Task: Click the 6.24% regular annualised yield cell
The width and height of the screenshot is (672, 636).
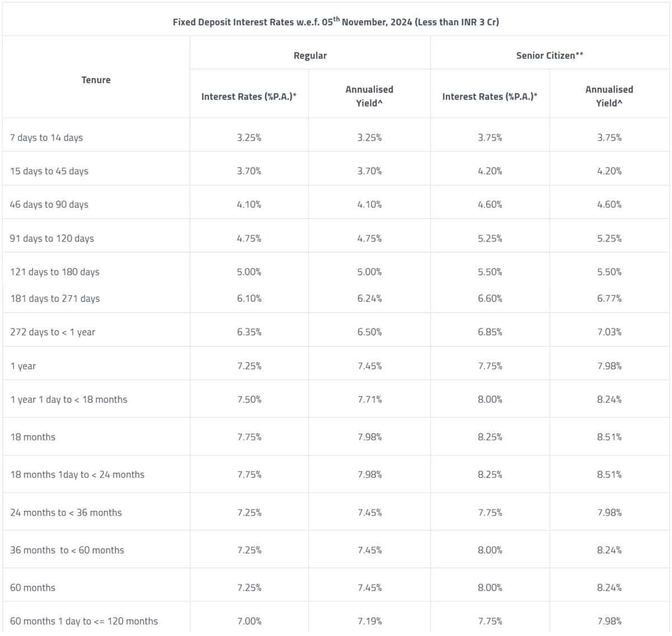Action: (369, 299)
